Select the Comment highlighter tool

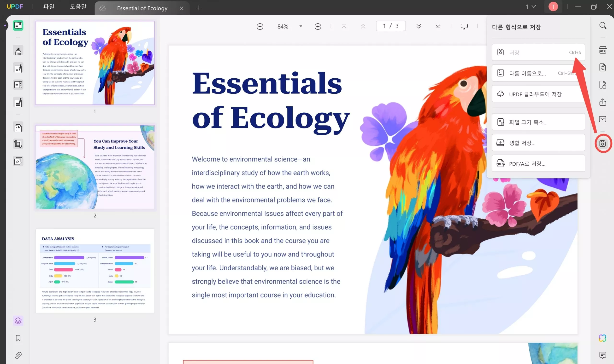point(18,51)
